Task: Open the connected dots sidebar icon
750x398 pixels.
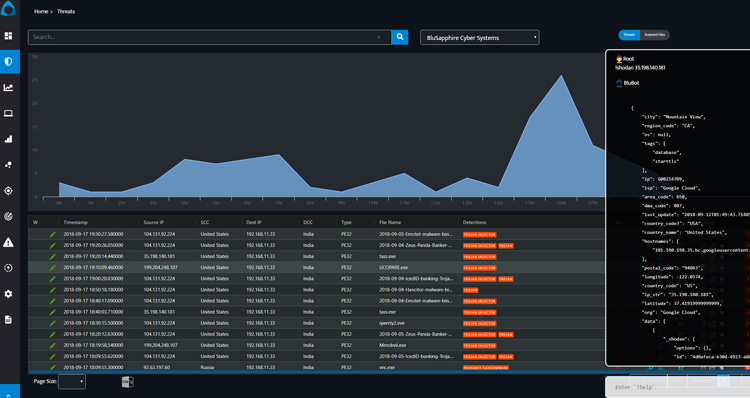Action: click(x=8, y=165)
